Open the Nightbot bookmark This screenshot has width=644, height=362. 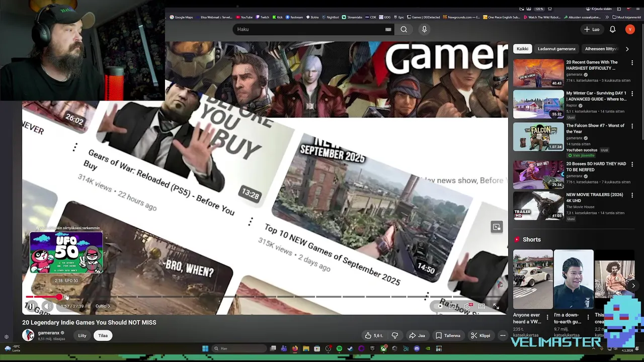(330, 17)
